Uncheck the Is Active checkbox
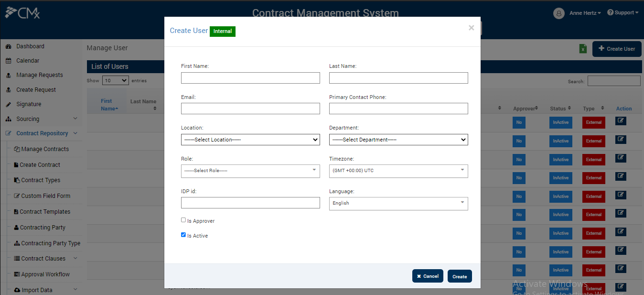The height and width of the screenshot is (295, 644). click(x=183, y=234)
